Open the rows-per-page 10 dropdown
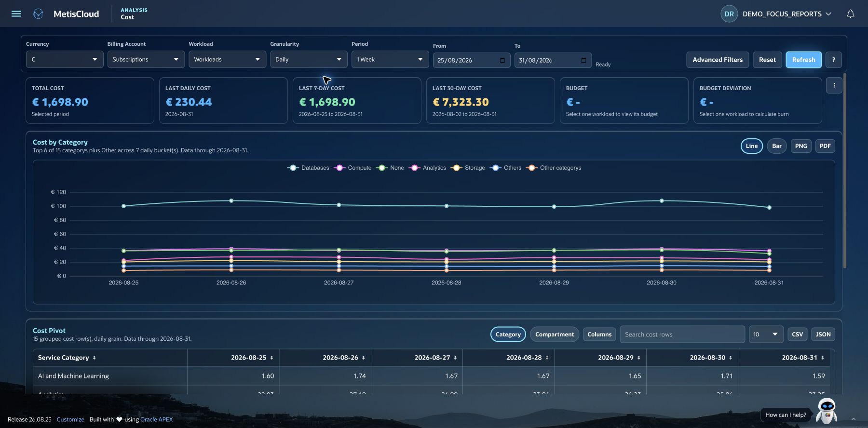 pyautogui.click(x=766, y=334)
